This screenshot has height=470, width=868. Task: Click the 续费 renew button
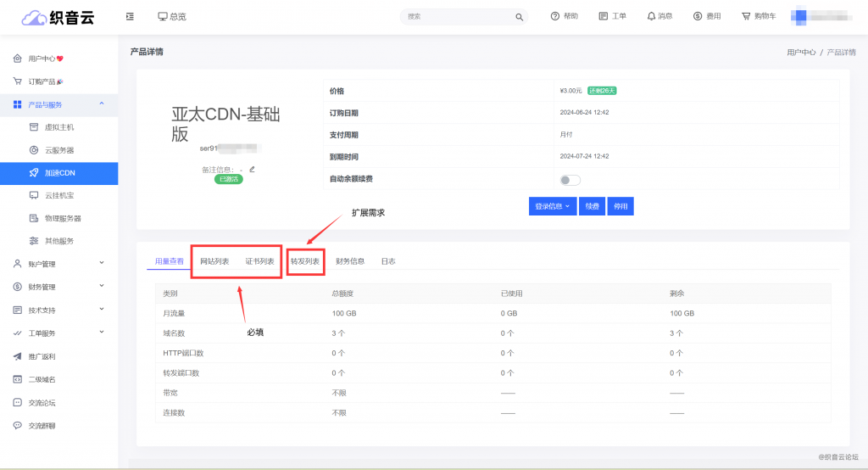(592, 206)
